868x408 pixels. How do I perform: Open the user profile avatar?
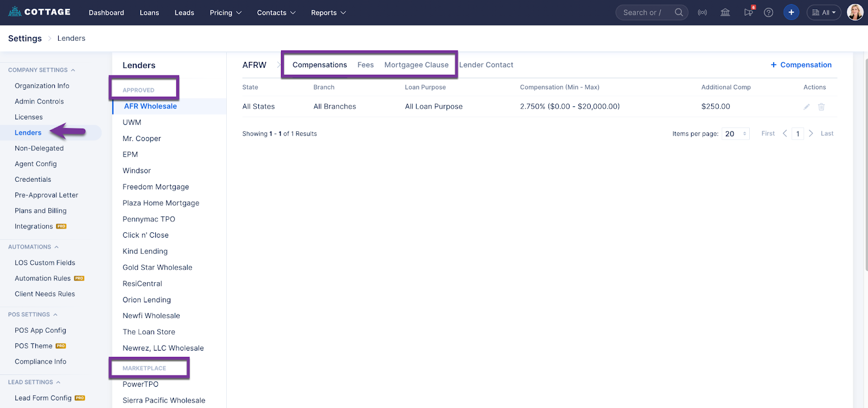855,12
